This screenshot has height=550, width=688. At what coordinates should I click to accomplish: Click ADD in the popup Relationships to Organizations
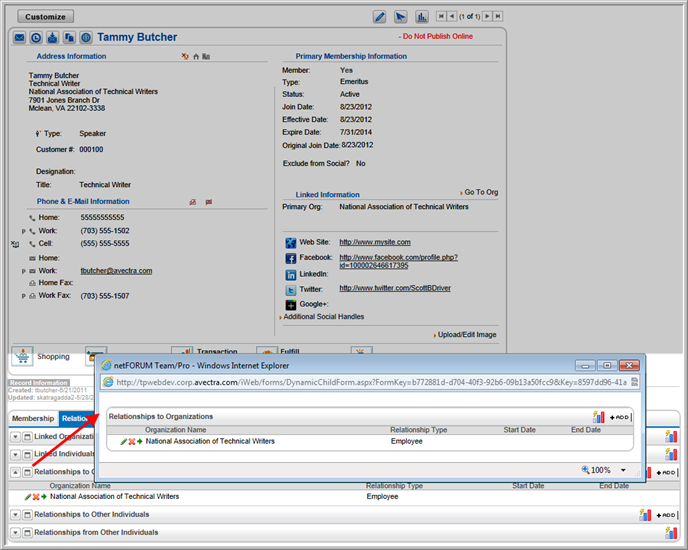coord(620,417)
